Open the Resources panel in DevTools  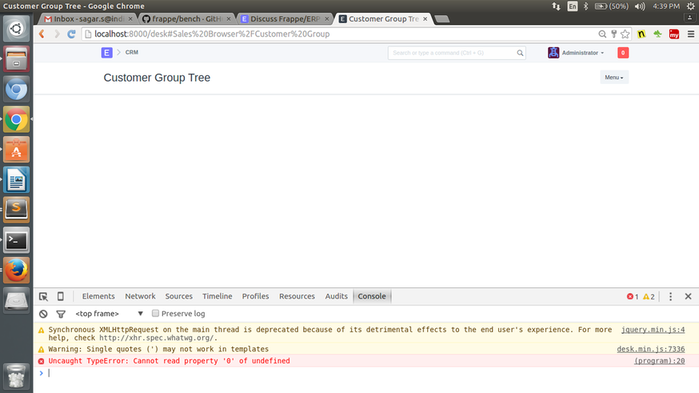(297, 296)
